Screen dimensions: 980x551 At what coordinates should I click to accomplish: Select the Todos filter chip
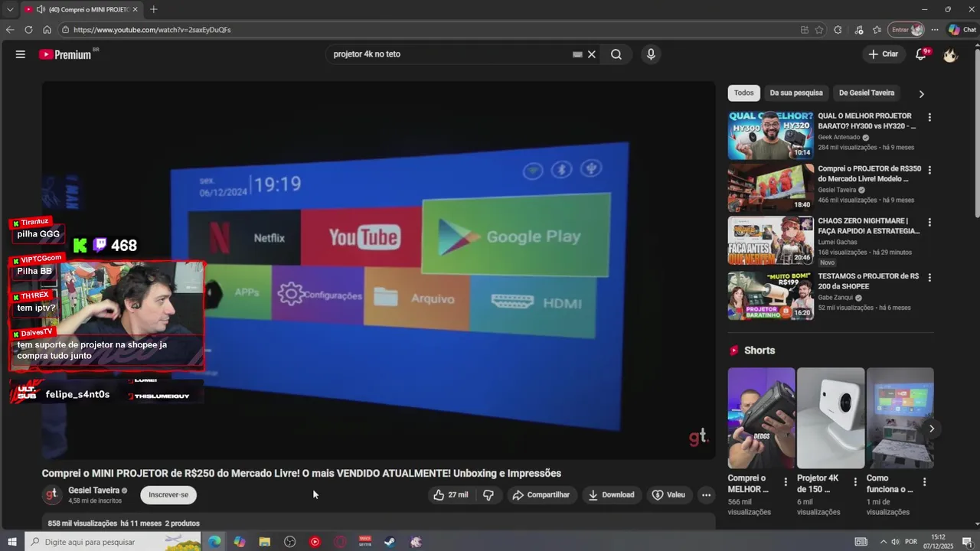(x=743, y=93)
